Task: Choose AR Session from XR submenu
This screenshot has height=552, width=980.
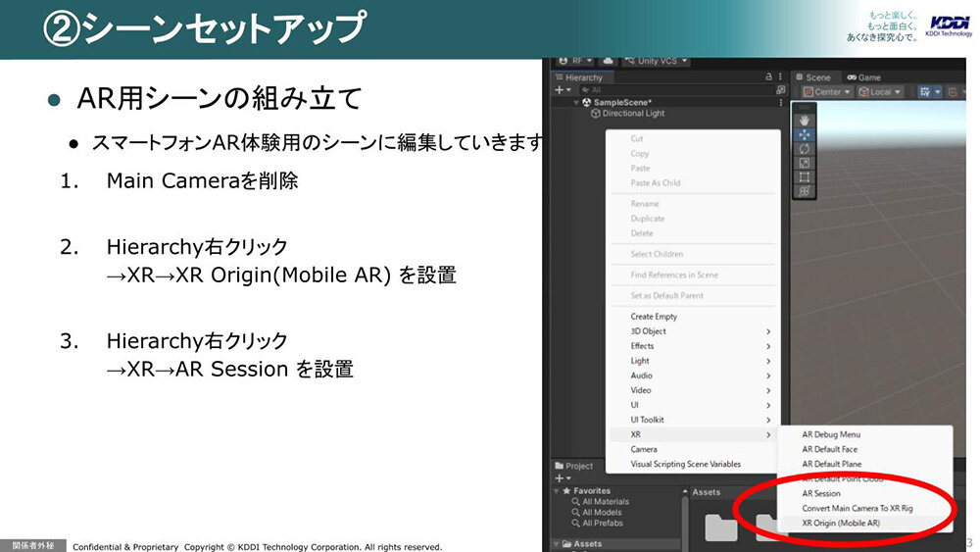Action: point(821,493)
